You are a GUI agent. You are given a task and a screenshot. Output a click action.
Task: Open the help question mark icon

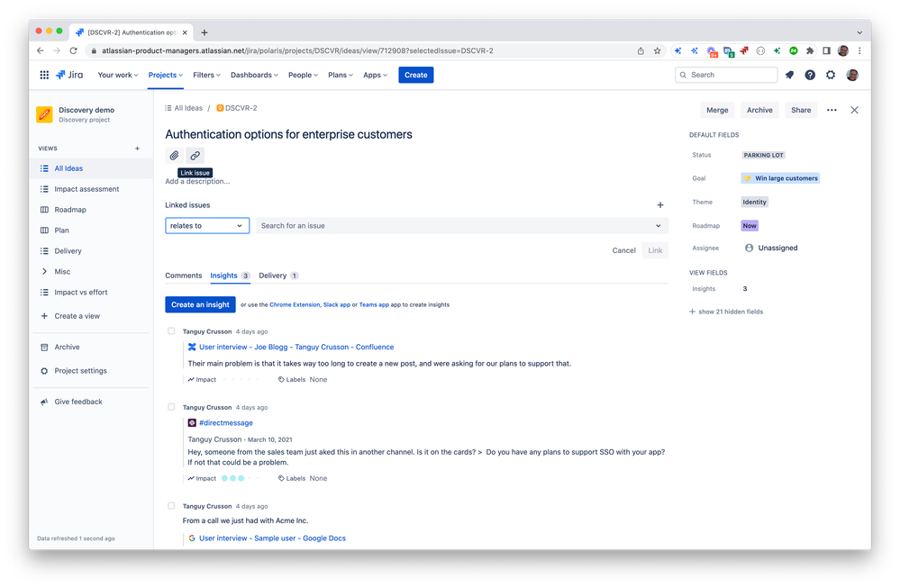coord(810,75)
